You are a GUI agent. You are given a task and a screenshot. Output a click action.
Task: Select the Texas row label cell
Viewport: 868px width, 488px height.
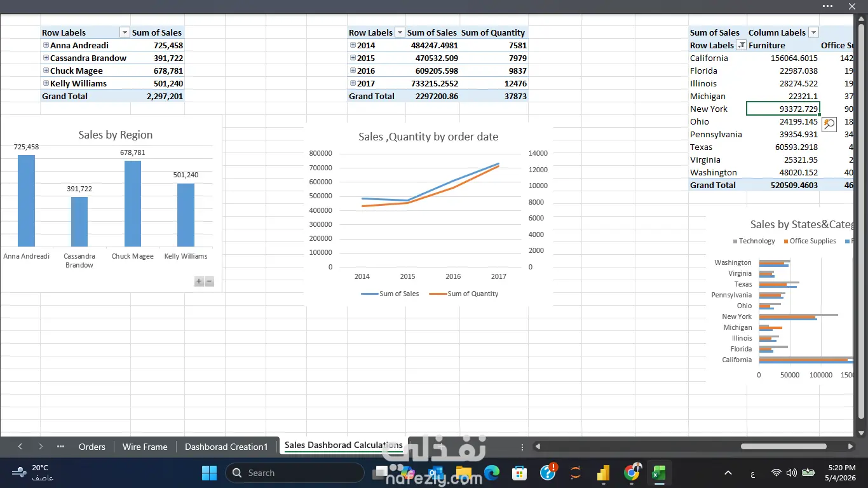717,147
